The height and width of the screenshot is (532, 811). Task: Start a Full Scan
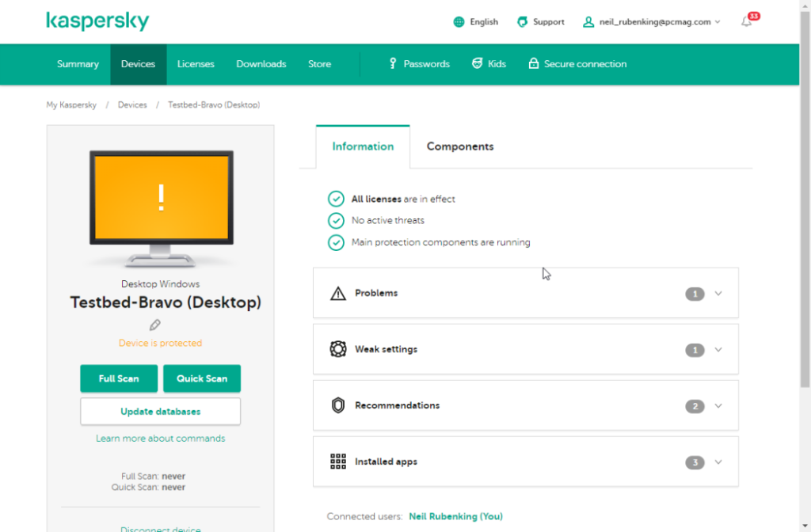119,378
